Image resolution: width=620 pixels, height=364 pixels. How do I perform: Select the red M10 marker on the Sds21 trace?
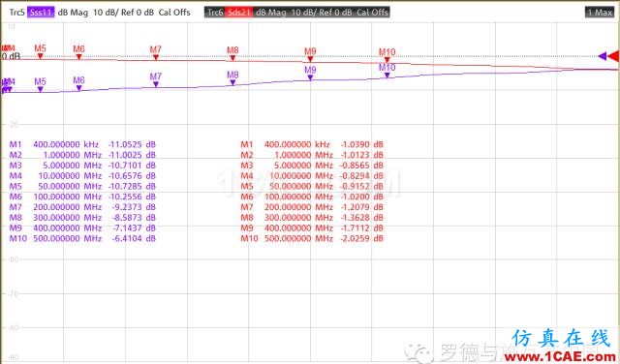tap(387, 60)
